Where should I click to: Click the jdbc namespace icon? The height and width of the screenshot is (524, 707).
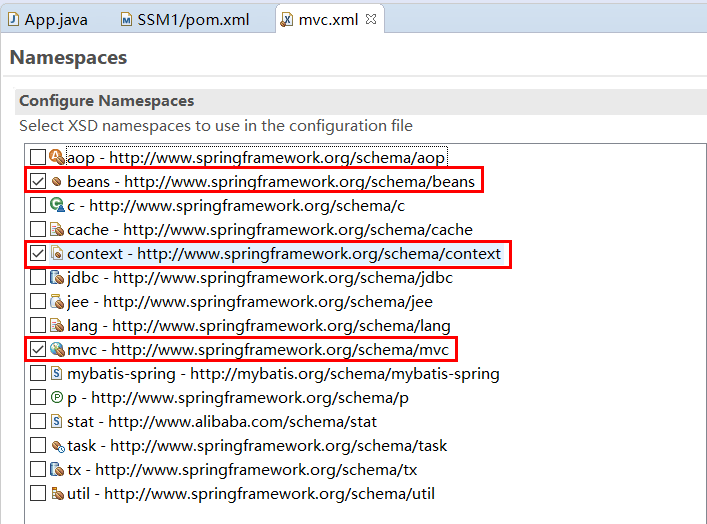57,277
